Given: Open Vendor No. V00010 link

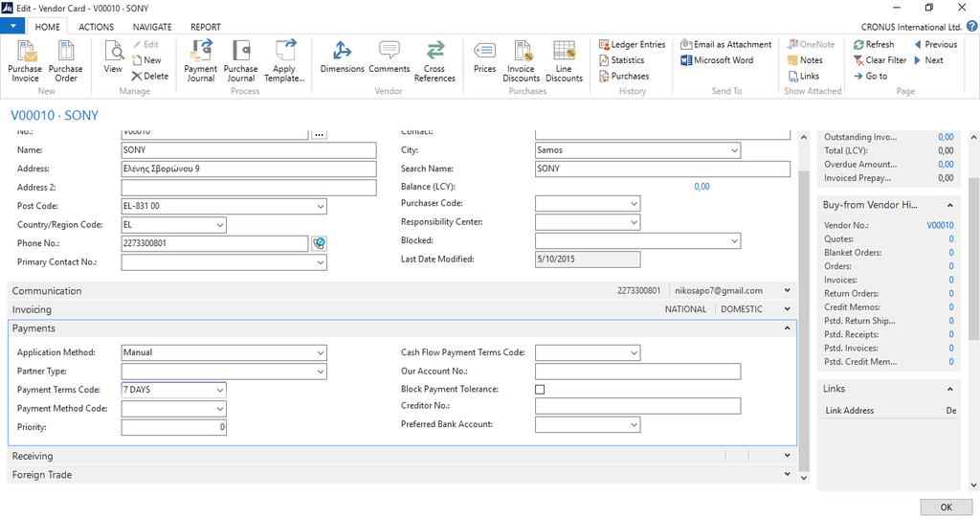Looking at the screenshot, I should tap(940, 225).
